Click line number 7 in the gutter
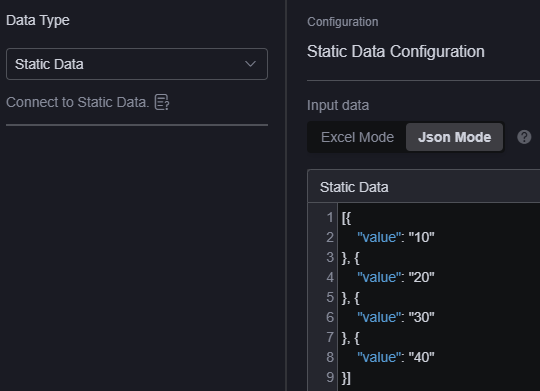This screenshot has height=391, width=540. point(330,337)
